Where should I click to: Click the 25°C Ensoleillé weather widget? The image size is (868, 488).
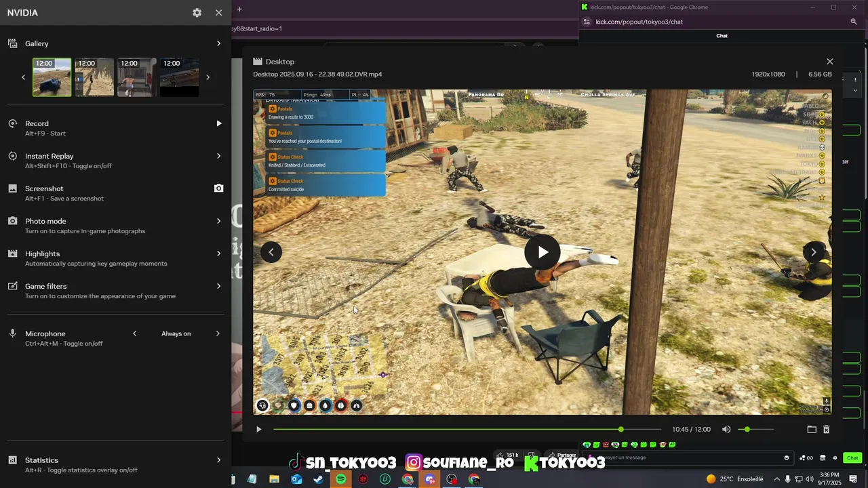(x=735, y=479)
